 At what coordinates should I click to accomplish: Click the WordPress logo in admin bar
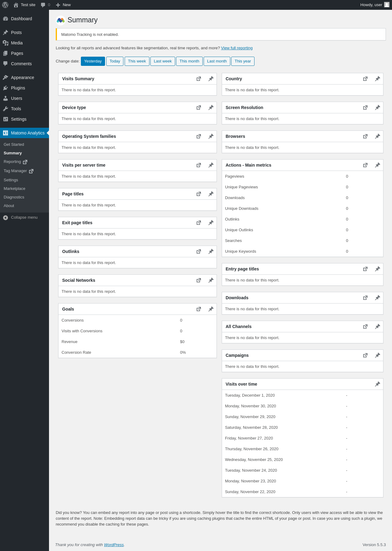[5, 5]
